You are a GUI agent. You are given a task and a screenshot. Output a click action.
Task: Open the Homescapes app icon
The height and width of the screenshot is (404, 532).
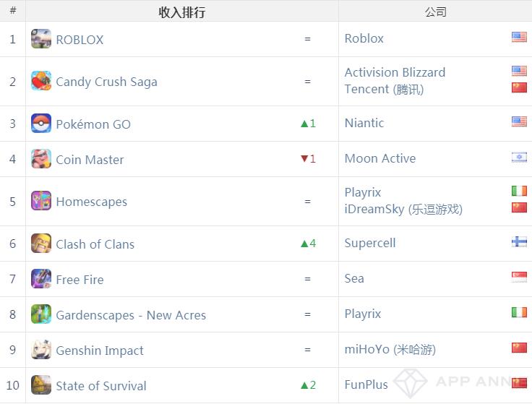pos(41,201)
